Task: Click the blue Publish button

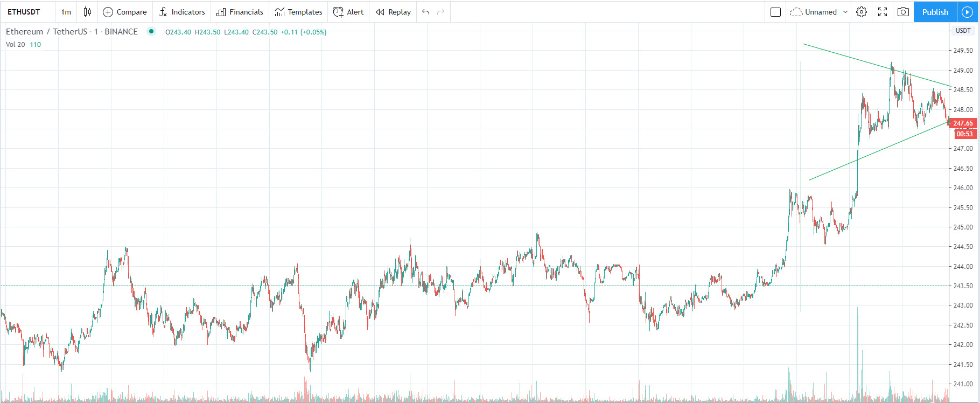Action: coord(935,12)
